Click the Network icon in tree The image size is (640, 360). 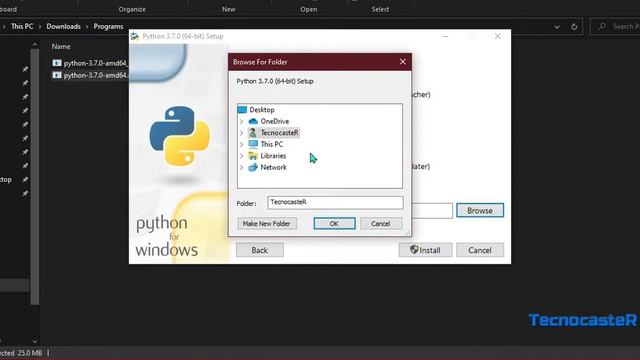[253, 167]
